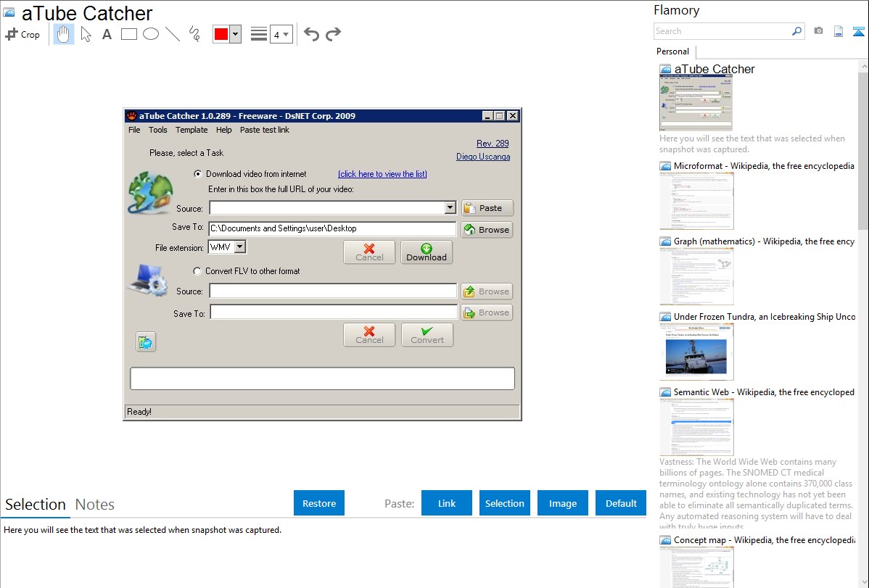
Task: Click the 'click here to view the list' link
Action: click(382, 174)
